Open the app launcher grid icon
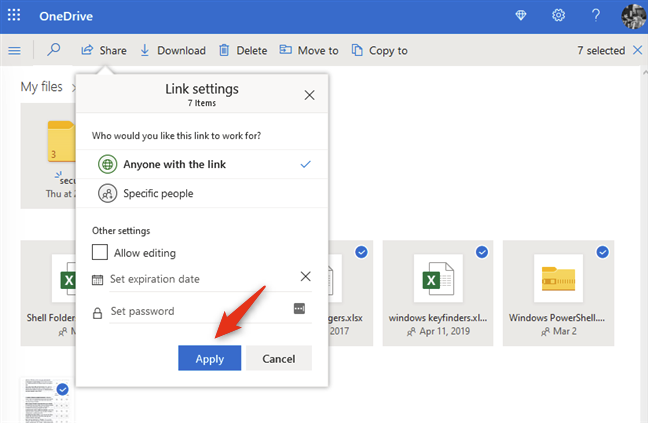This screenshot has height=423, width=648. point(14,15)
